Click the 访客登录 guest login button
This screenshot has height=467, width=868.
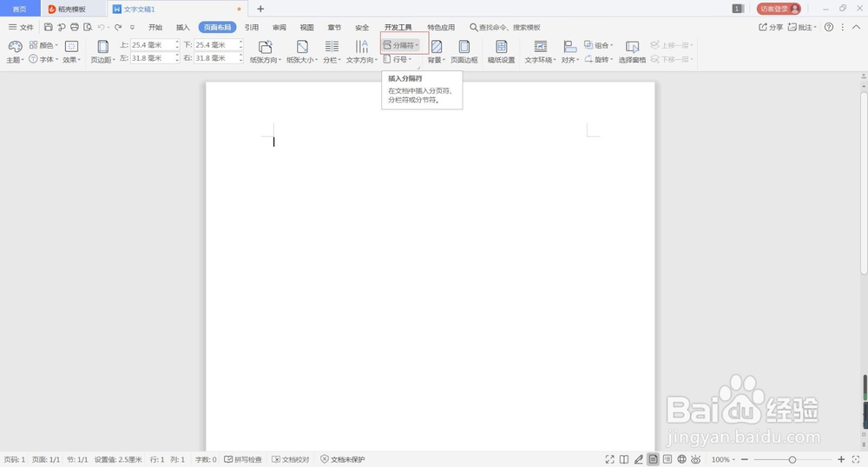779,9
